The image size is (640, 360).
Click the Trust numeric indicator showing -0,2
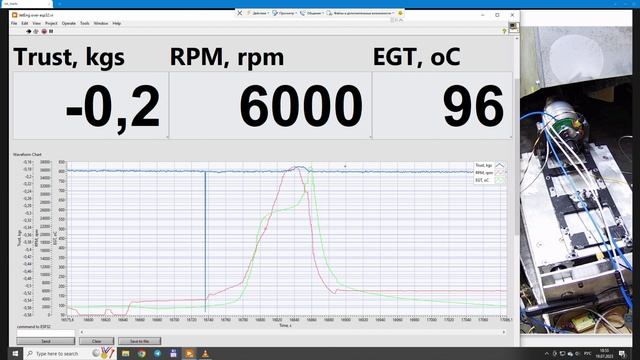pyautogui.click(x=91, y=106)
